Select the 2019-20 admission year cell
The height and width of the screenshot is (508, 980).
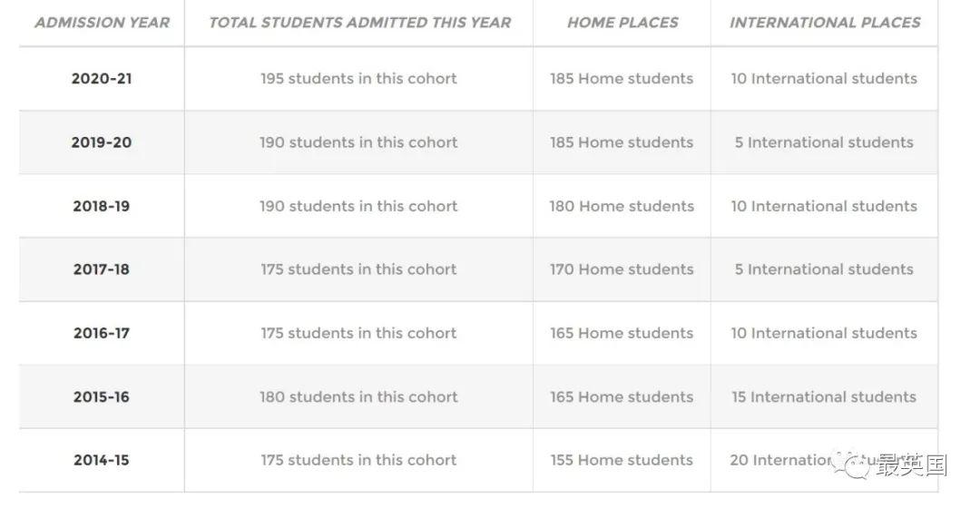(102, 142)
